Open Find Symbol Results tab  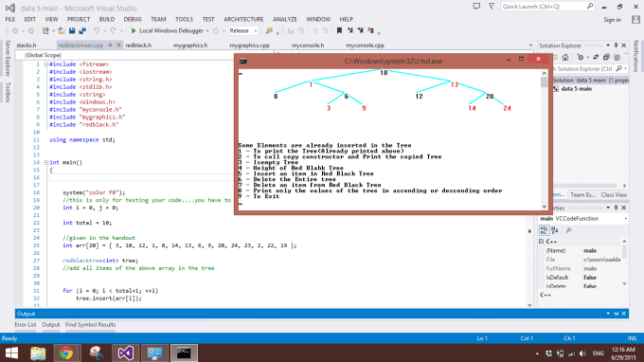click(90, 325)
